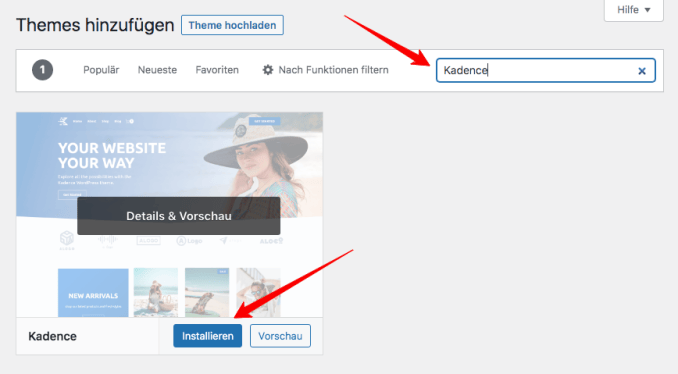Screen dimensions: 678x374
Task: Click the Theme hochladen button
Action: (x=232, y=25)
